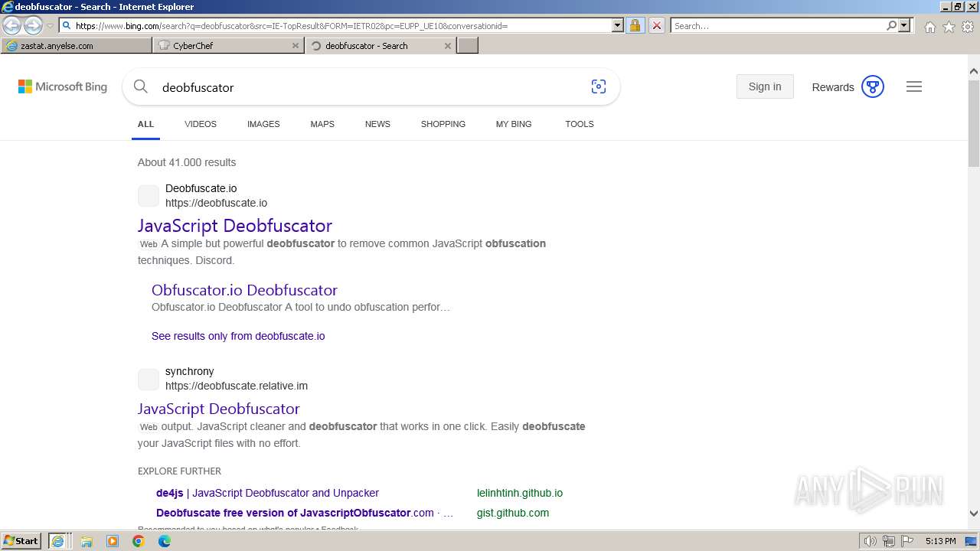Open the search provider dropdown arrow
The height and width of the screenshot is (551, 980).
(x=904, y=26)
